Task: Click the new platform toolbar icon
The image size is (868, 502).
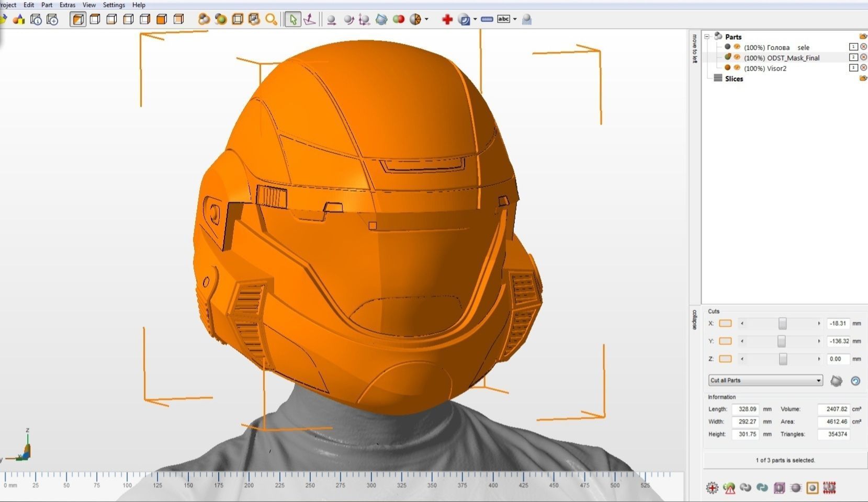Action: tap(52, 19)
